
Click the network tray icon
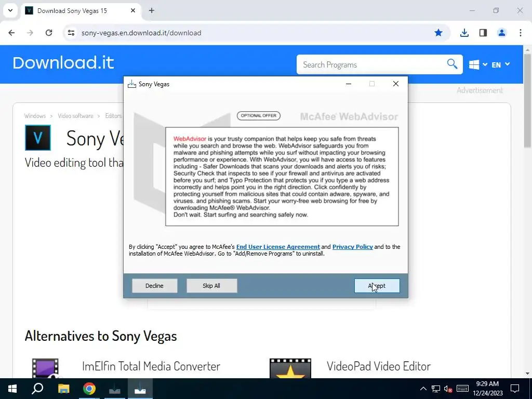[x=436, y=389]
